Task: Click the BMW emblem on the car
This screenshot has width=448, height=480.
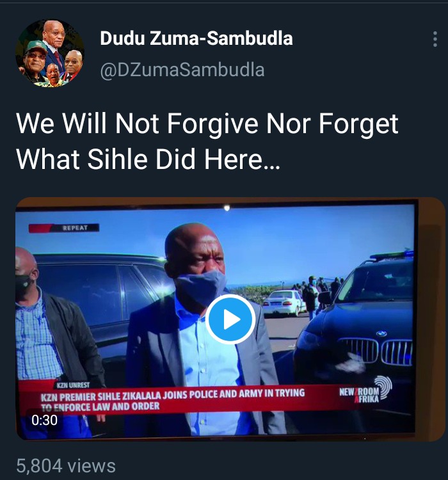Action: point(381,333)
